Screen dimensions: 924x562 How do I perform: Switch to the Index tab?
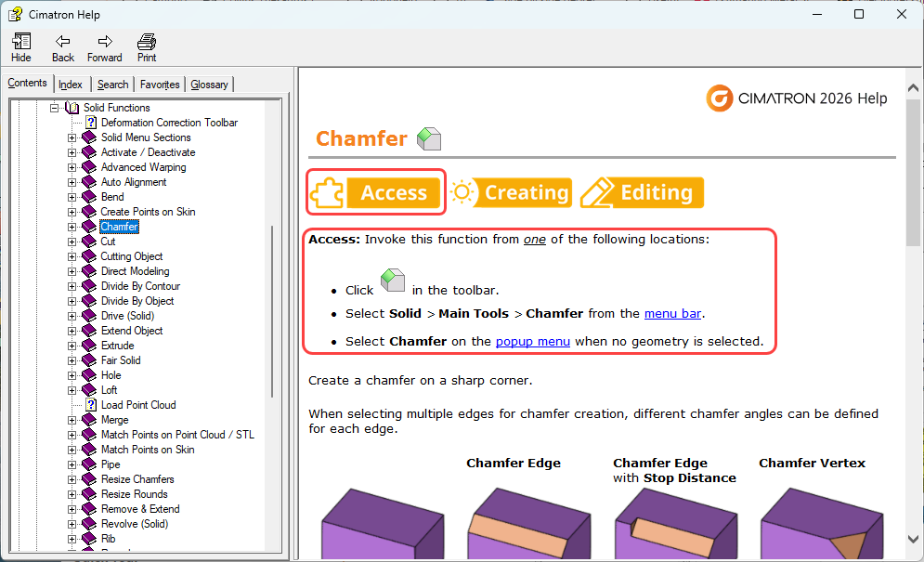[x=71, y=85]
